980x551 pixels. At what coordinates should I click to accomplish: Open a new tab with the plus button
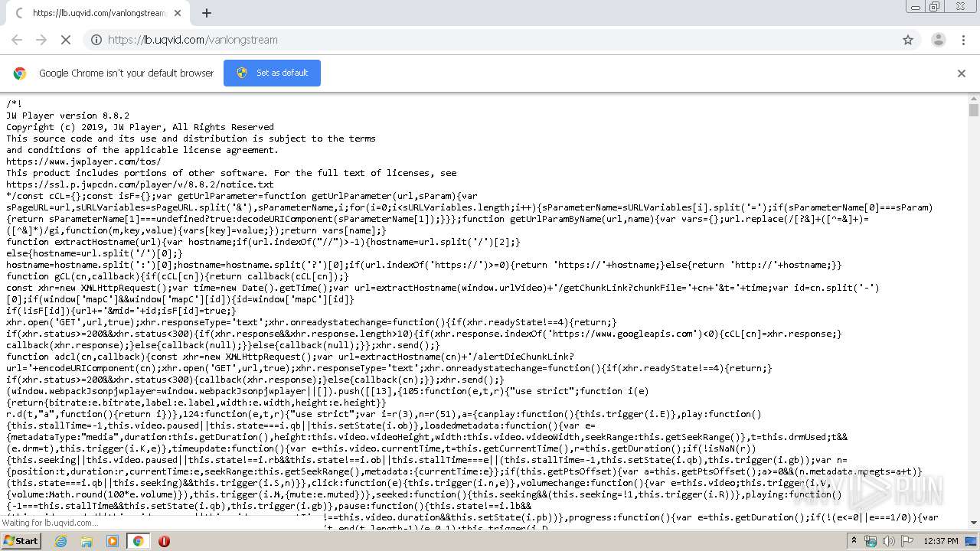tap(206, 13)
